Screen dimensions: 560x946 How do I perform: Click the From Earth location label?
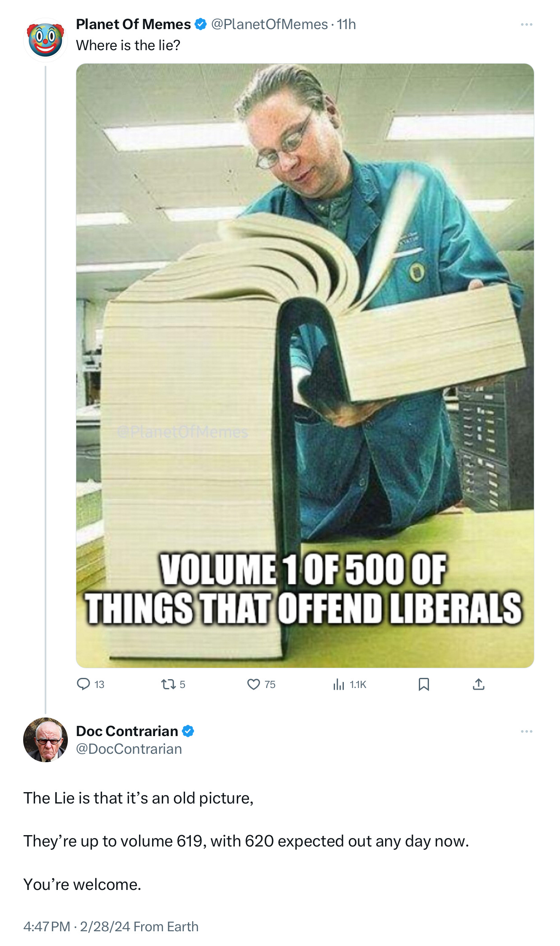pyautogui.click(x=166, y=926)
